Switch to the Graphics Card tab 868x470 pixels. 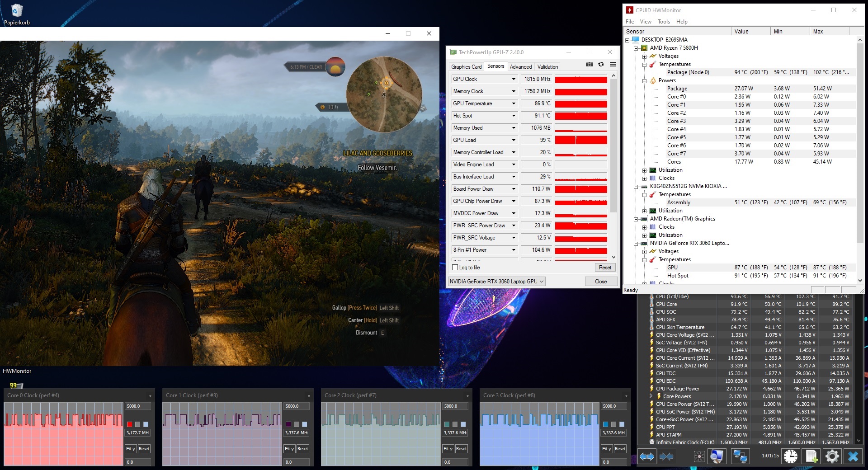tap(466, 67)
